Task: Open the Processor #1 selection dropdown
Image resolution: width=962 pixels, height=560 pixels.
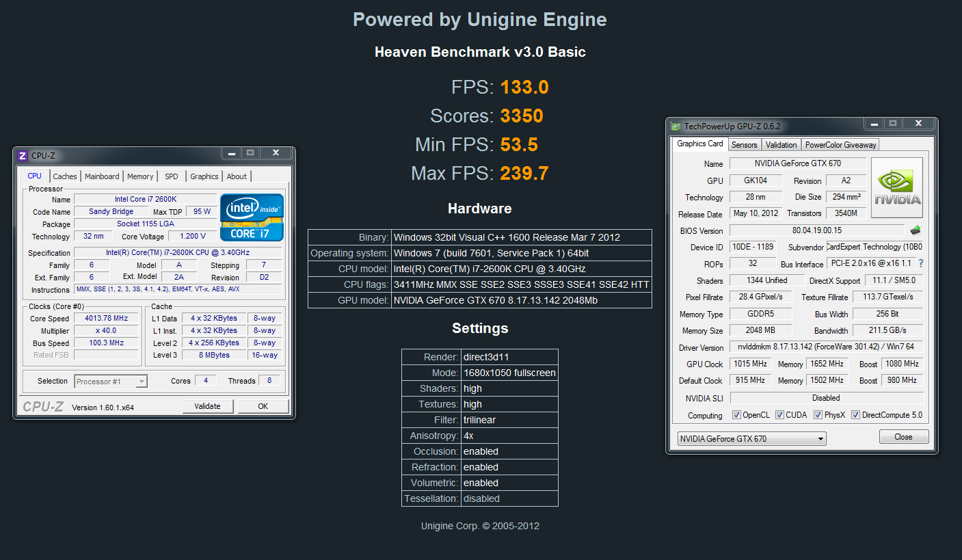Action: (x=111, y=382)
